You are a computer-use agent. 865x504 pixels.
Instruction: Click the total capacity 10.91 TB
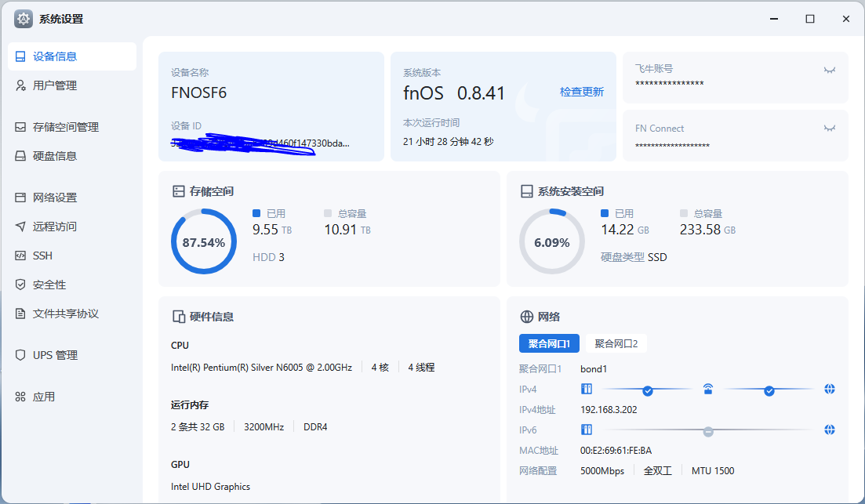[347, 230]
